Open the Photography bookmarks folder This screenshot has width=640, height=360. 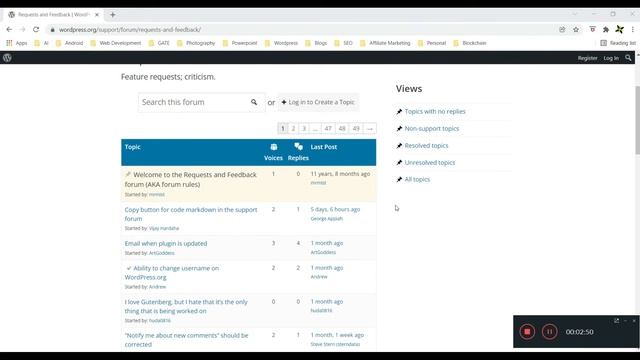196,43
